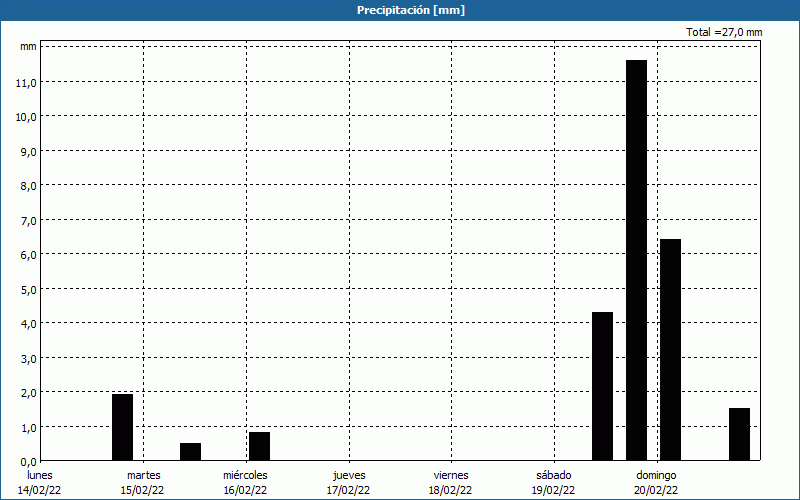Click the 11,0 y-axis value
Viewport: 800px width, 500px height.
(26, 82)
